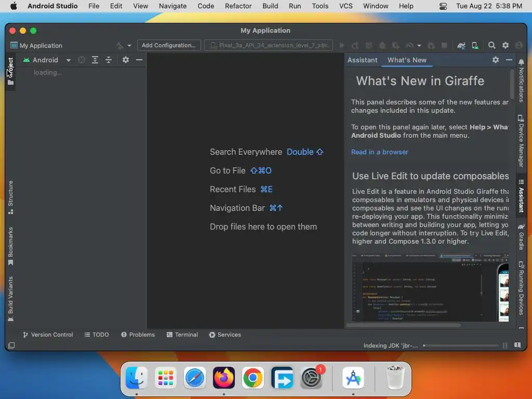Hide the Assistant panel with minus icon

(509, 60)
